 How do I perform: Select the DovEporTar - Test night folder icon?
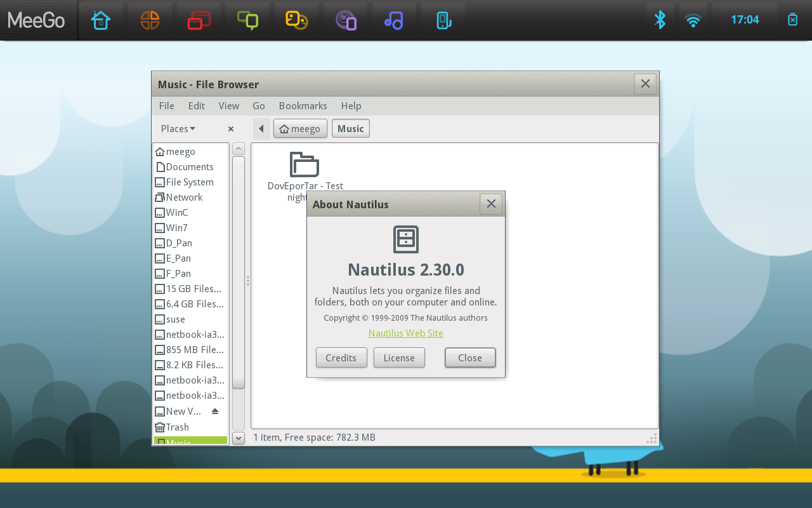click(x=304, y=164)
